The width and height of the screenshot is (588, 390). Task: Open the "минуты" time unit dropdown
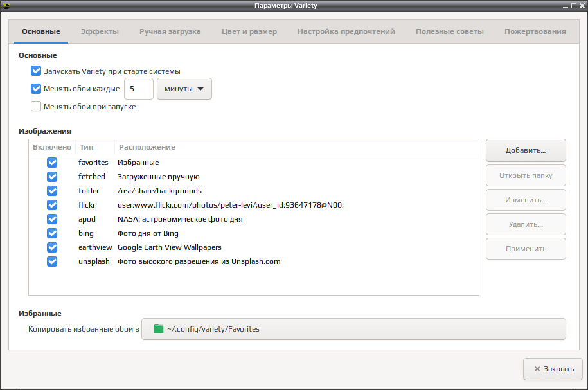pos(184,89)
